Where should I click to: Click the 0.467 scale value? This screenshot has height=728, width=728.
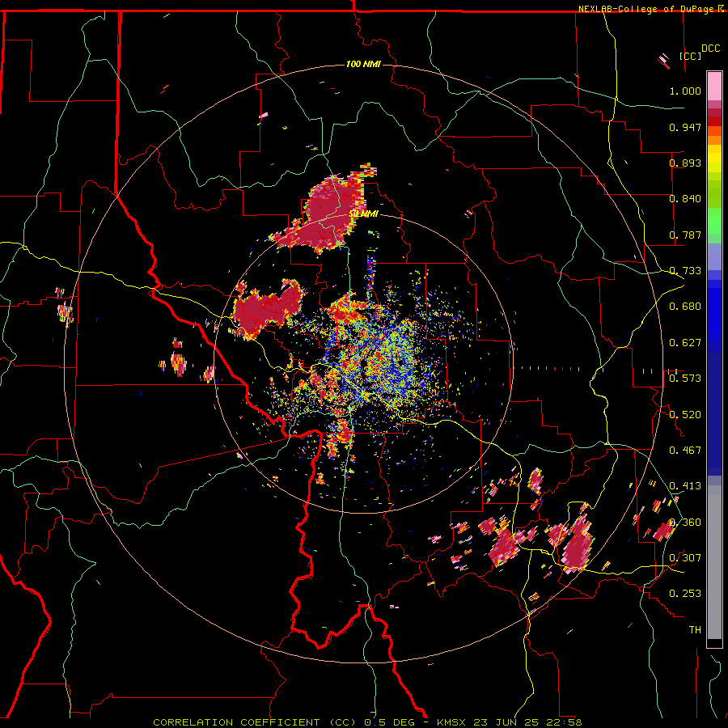[x=685, y=451]
